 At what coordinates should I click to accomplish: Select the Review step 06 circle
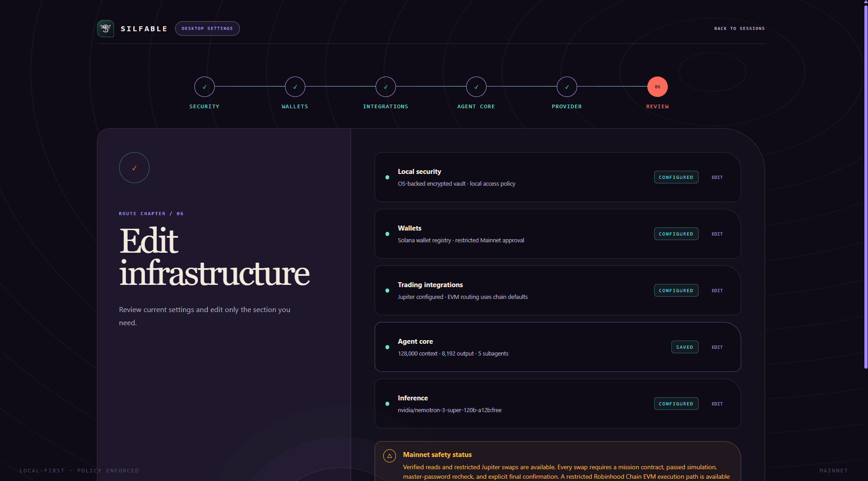point(657,87)
